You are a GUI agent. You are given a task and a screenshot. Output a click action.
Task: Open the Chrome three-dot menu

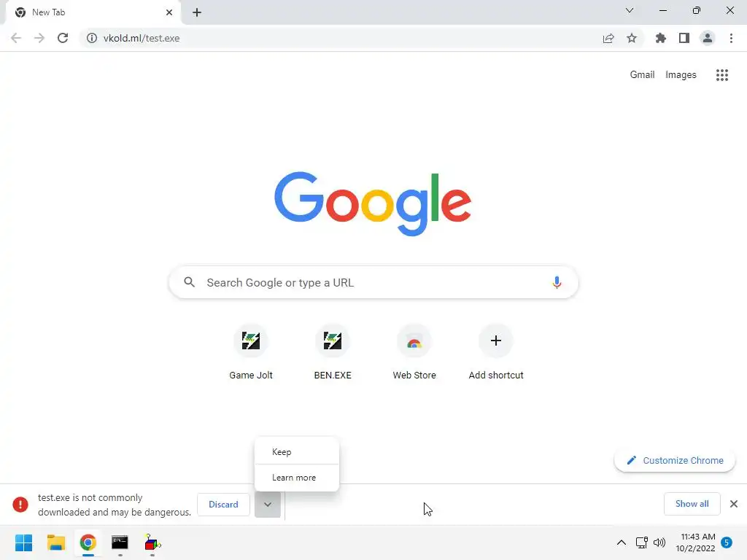tap(731, 38)
